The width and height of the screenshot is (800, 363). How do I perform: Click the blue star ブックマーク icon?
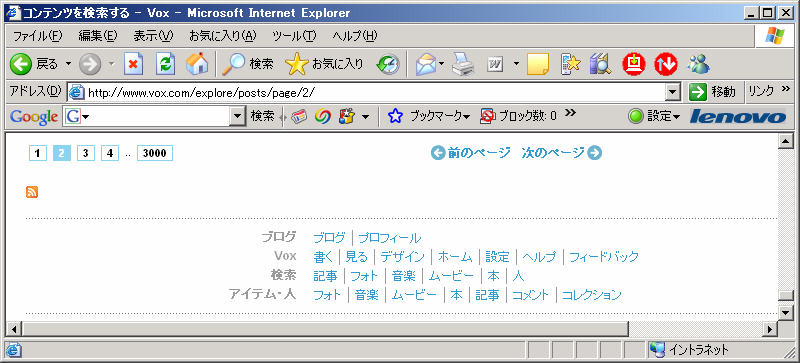point(395,117)
